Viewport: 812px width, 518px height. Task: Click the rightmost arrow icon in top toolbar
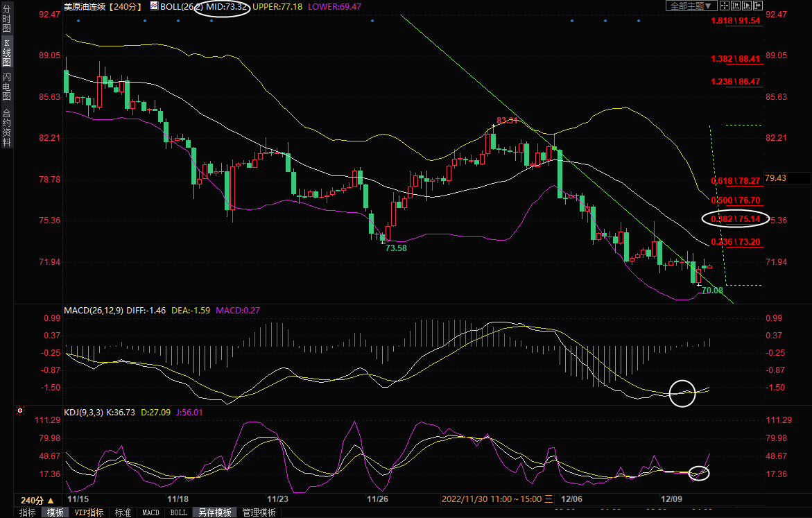758,6
